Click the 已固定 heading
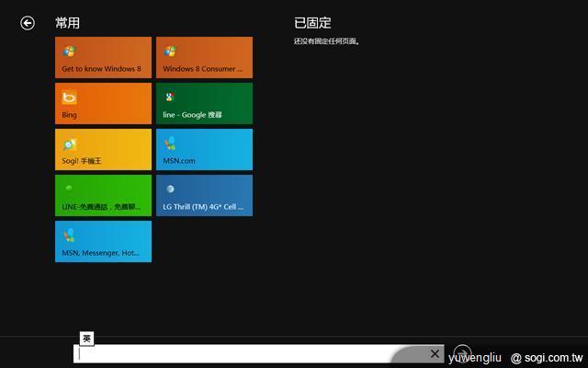Screen dimensions: 588x368 point(312,23)
